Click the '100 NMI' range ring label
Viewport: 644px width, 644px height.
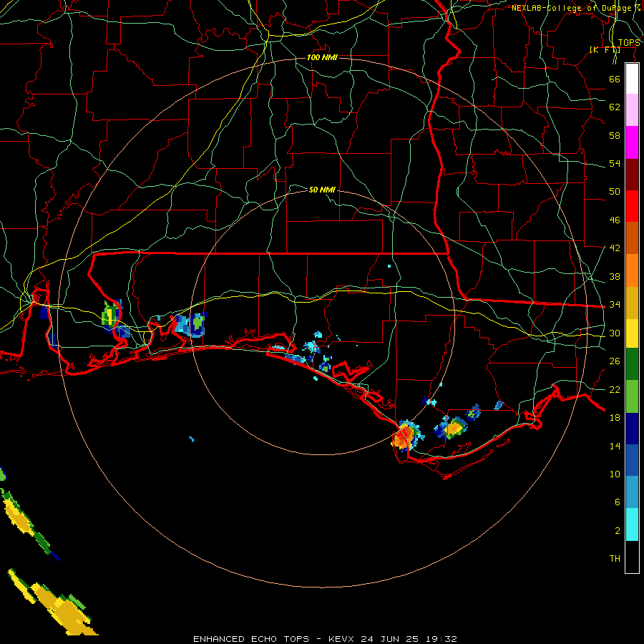[x=322, y=57]
